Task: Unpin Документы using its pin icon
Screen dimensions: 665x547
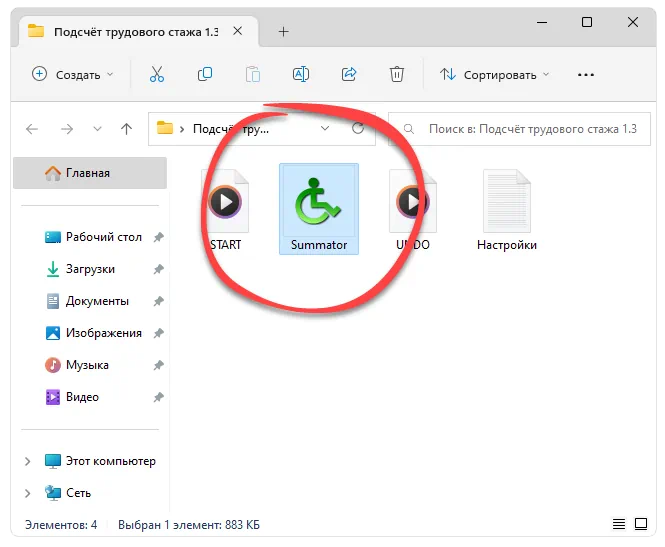Action: coord(158,301)
